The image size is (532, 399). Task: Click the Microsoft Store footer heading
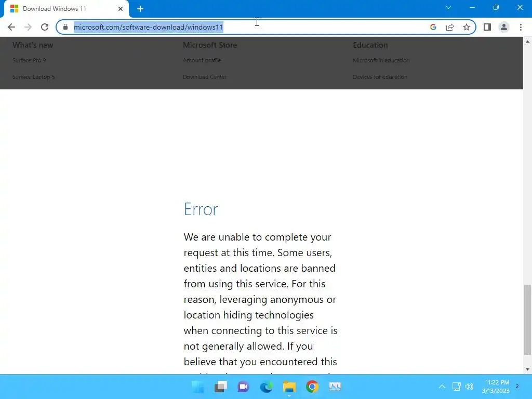pos(210,45)
